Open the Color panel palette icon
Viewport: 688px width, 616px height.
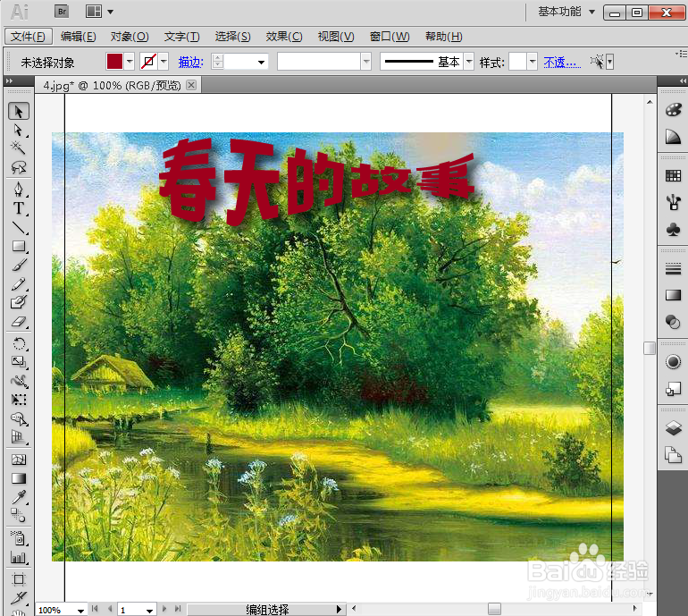coord(673,110)
